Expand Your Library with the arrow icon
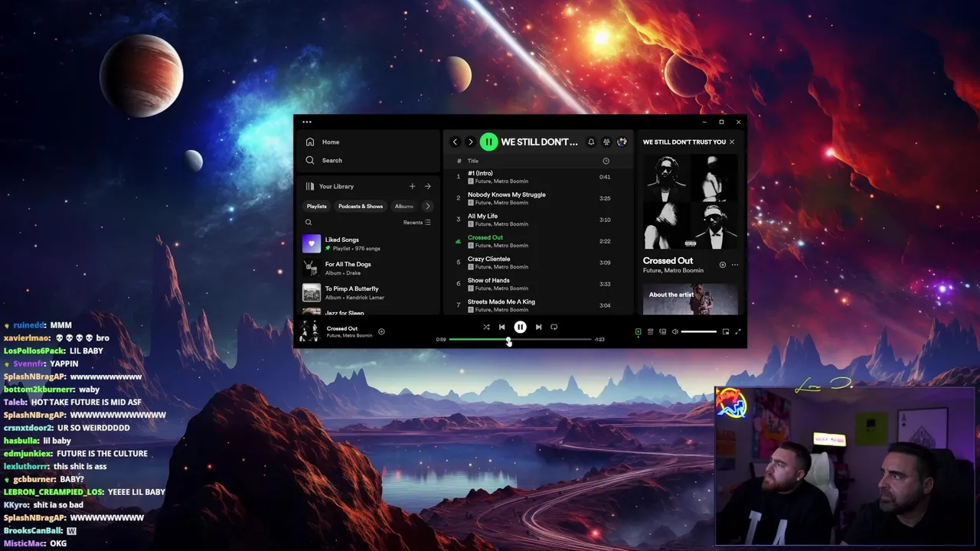980x551 pixels. (428, 186)
